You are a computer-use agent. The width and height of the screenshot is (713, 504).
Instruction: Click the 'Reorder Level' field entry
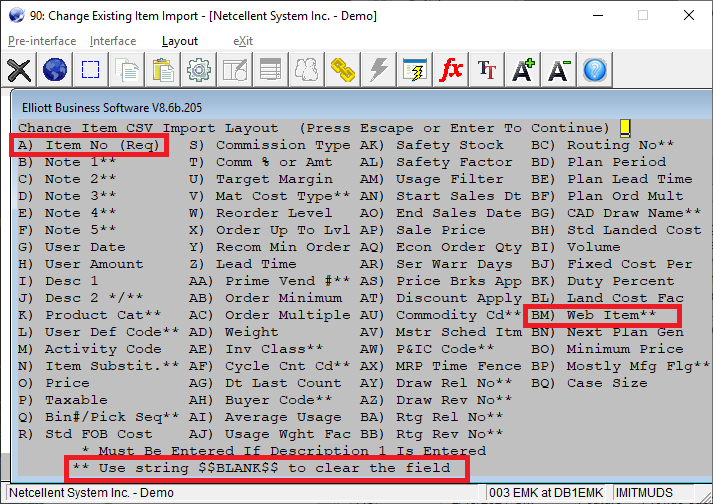(261, 213)
